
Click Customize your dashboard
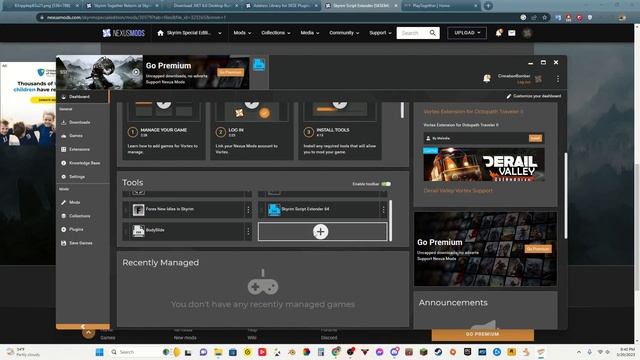(533, 96)
